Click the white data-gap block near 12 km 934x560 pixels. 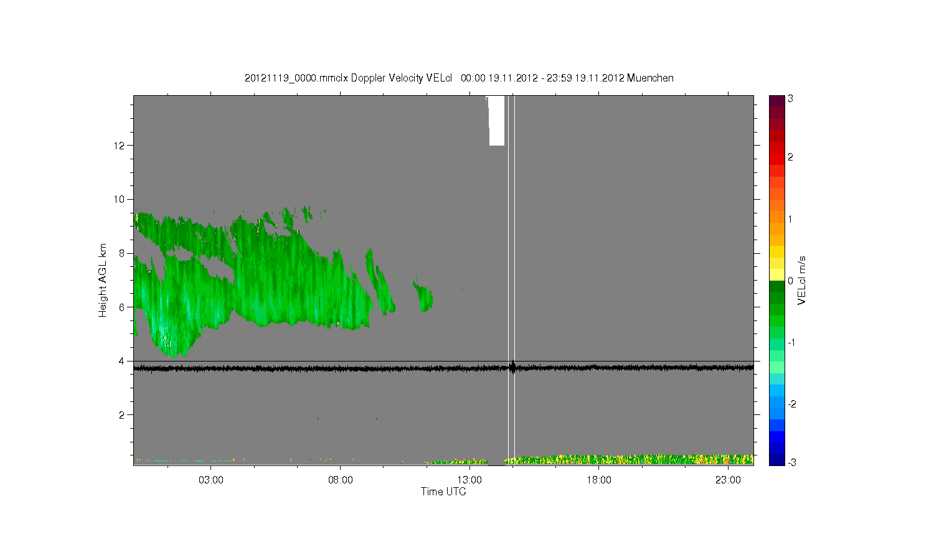click(496, 121)
